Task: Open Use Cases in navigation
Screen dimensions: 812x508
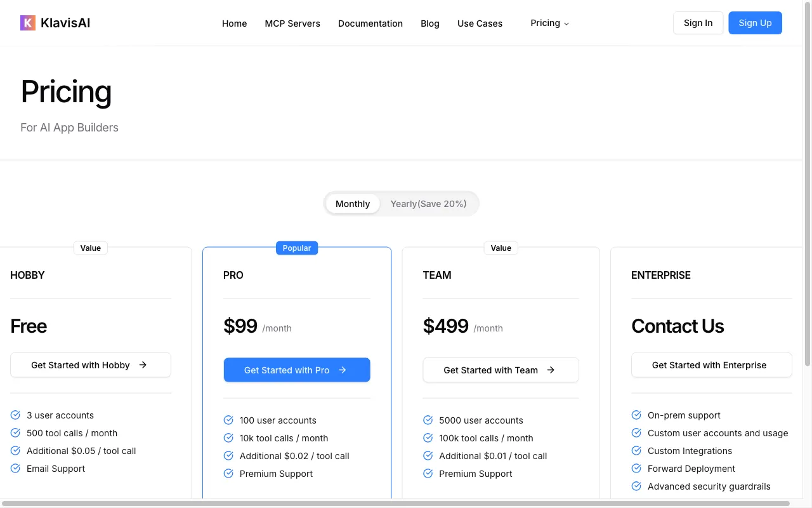Action: [480, 23]
